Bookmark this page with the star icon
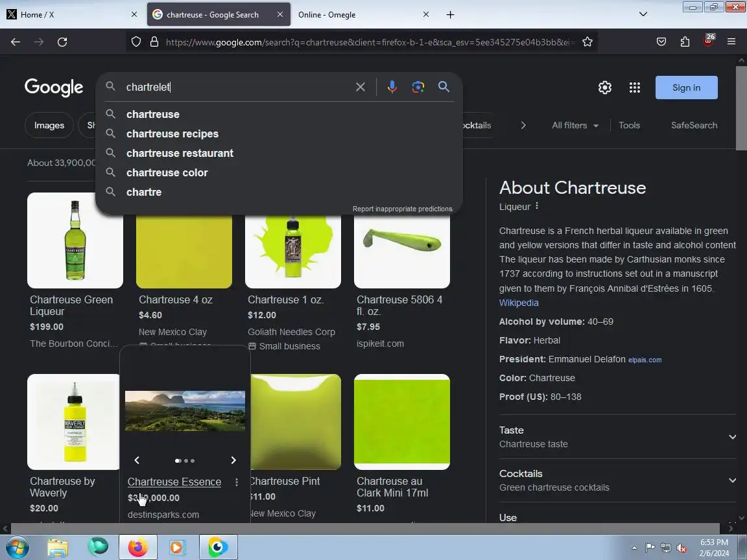The height and width of the screenshot is (560, 747). click(587, 42)
